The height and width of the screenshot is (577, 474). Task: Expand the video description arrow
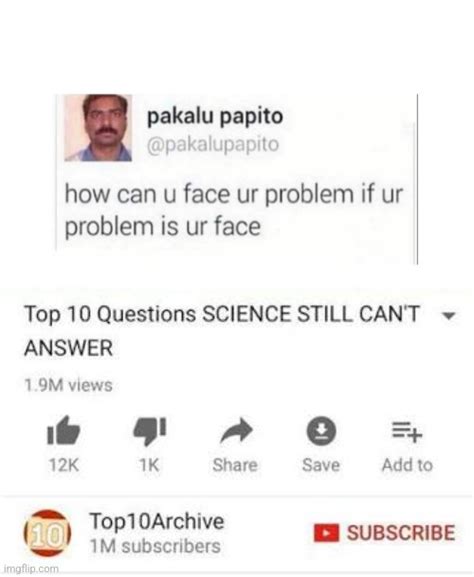tap(449, 315)
